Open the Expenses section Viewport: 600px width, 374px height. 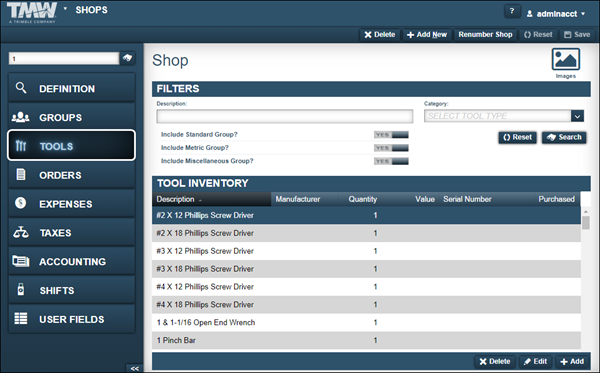72,203
